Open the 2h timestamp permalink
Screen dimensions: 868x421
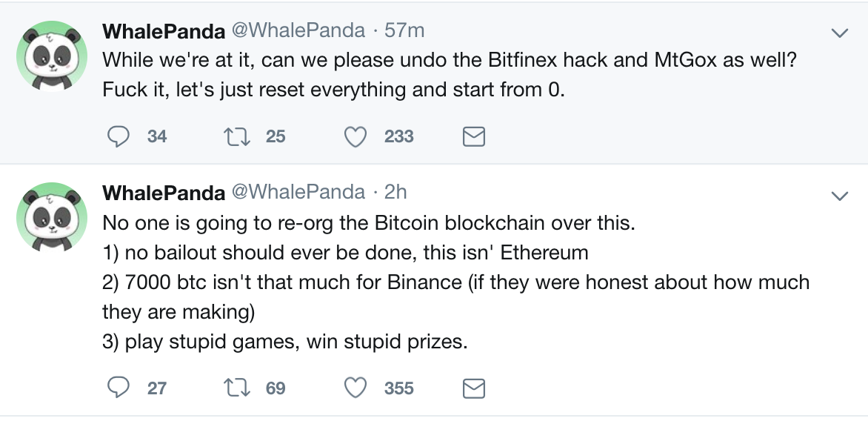[x=395, y=192]
